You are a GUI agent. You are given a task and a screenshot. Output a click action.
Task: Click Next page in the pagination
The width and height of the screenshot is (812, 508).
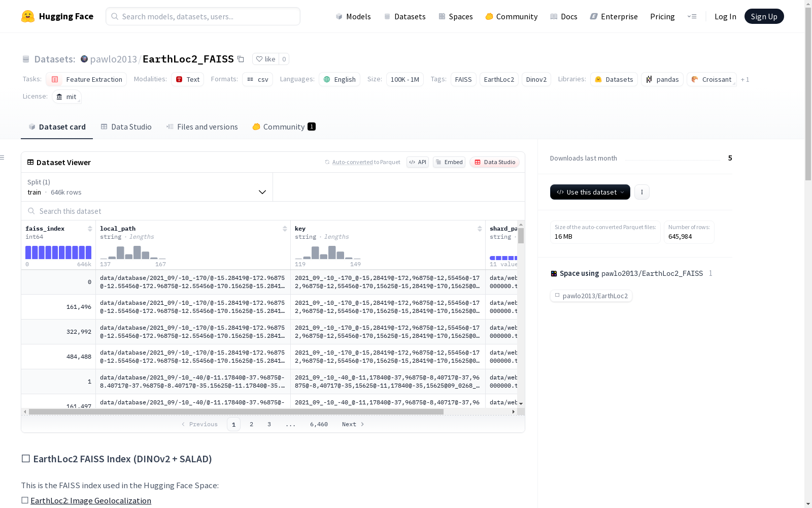click(353, 424)
